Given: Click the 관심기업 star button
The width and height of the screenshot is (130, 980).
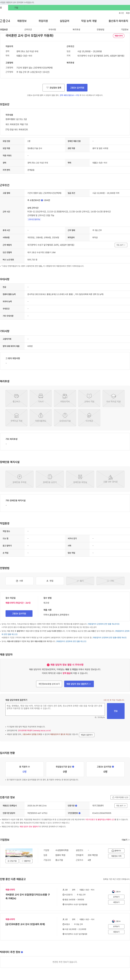Looking at the screenshot, I should coord(12,861).
